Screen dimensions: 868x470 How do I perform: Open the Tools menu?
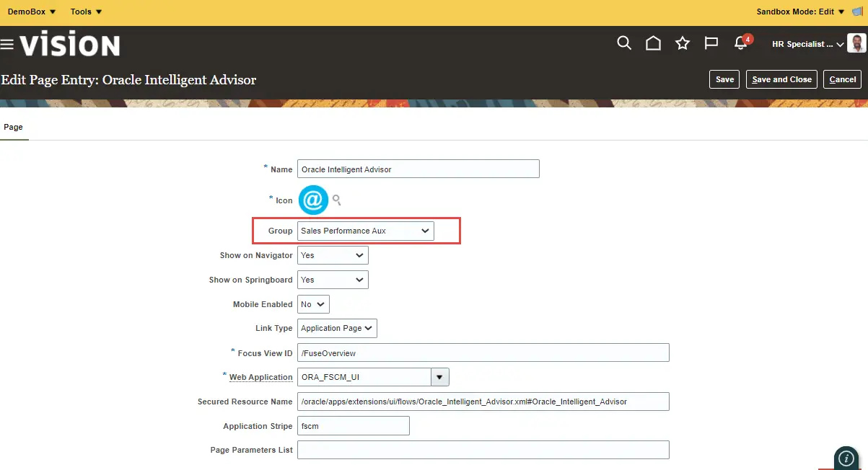[x=86, y=12]
